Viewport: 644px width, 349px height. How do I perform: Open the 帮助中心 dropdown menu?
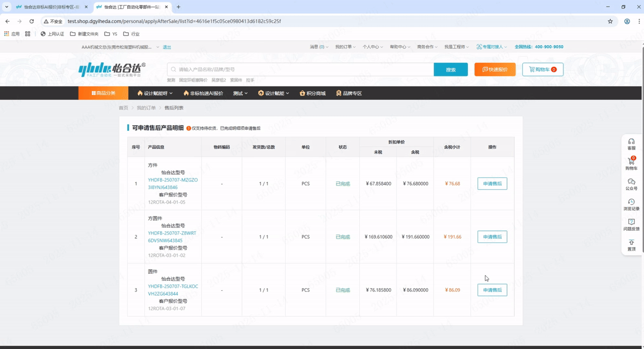click(399, 47)
